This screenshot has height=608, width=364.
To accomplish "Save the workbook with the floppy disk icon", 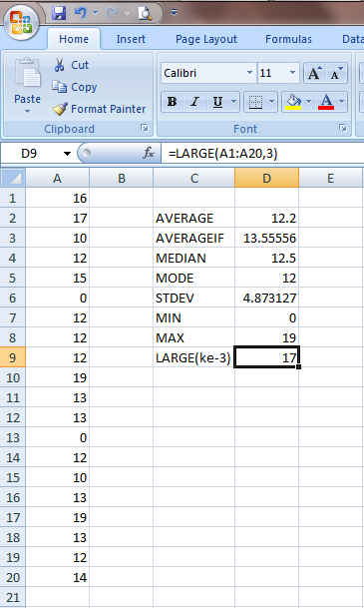I will coord(59,13).
